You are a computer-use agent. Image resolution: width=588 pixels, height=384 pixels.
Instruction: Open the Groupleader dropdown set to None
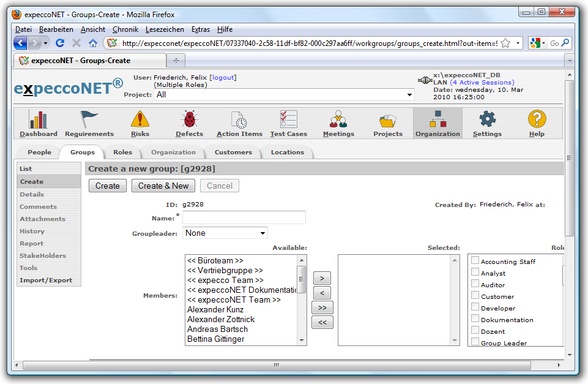225,233
